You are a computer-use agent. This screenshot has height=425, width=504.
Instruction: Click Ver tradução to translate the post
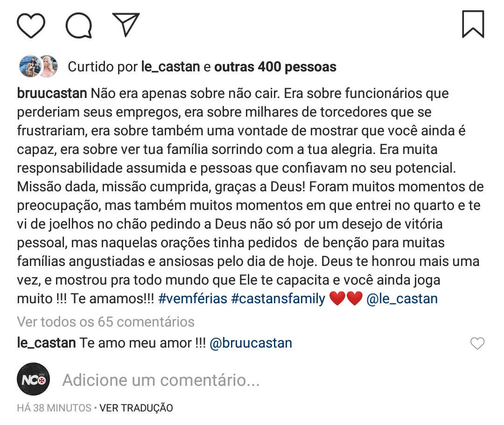pyautogui.click(x=136, y=408)
